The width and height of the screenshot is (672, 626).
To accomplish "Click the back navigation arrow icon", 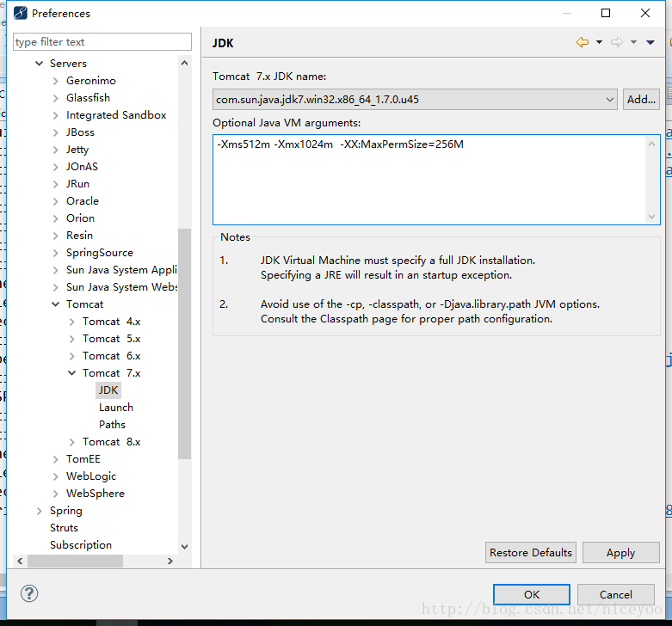I will [x=583, y=42].
